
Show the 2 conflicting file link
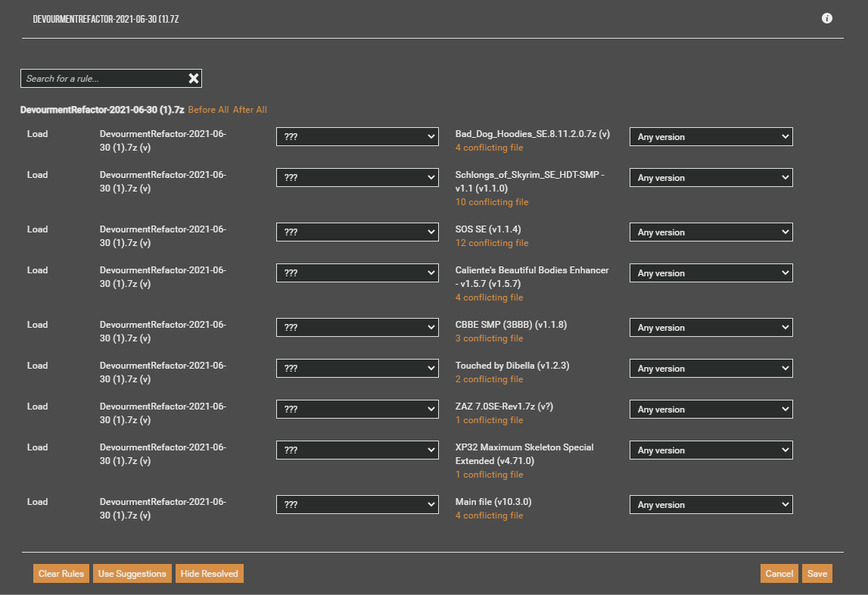[x=490, y=379]
